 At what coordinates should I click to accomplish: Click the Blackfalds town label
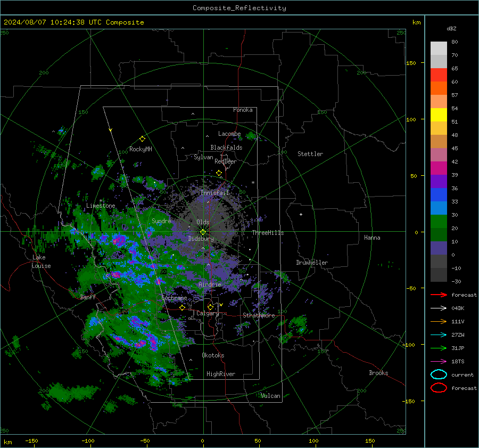226,148
